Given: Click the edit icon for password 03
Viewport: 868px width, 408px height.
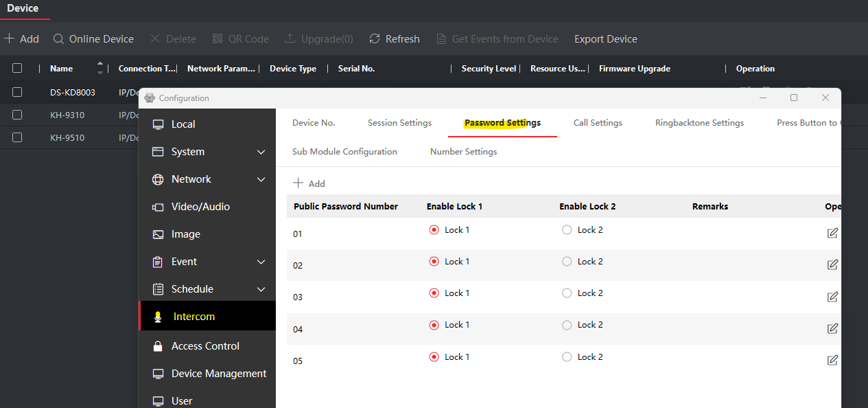Looking at the screenshot, I should coord(832,297).
